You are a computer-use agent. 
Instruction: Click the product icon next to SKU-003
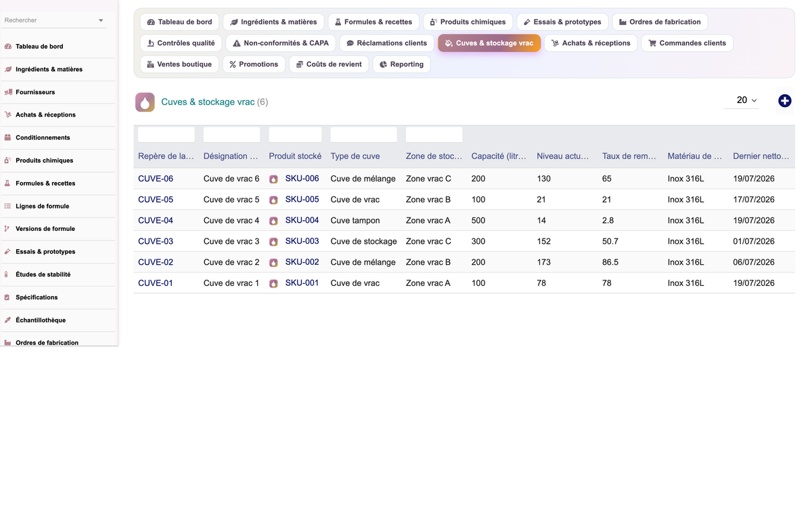click(x=273, y=242)
